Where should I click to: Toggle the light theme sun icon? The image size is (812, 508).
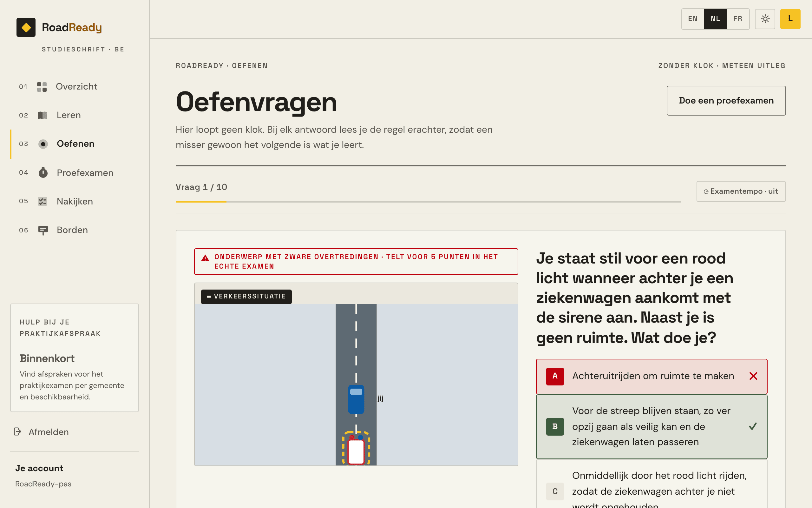(765, 19)
